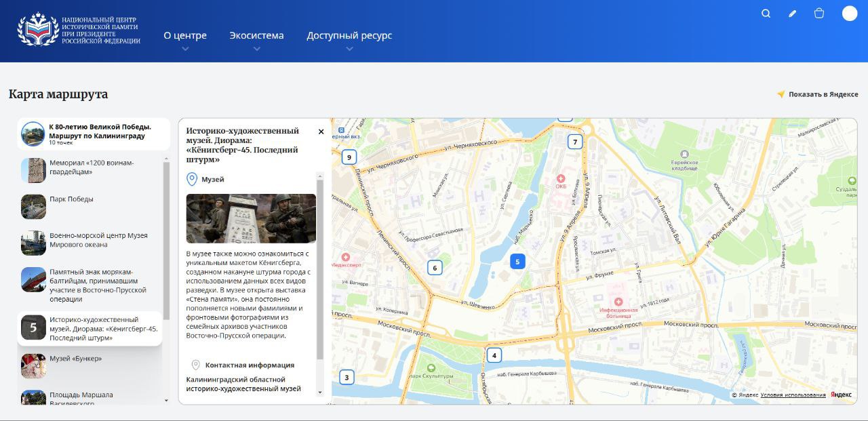Click the location pin icon beside Музей
The height and width of the screenshot is (421, 868).
(192, 179)
